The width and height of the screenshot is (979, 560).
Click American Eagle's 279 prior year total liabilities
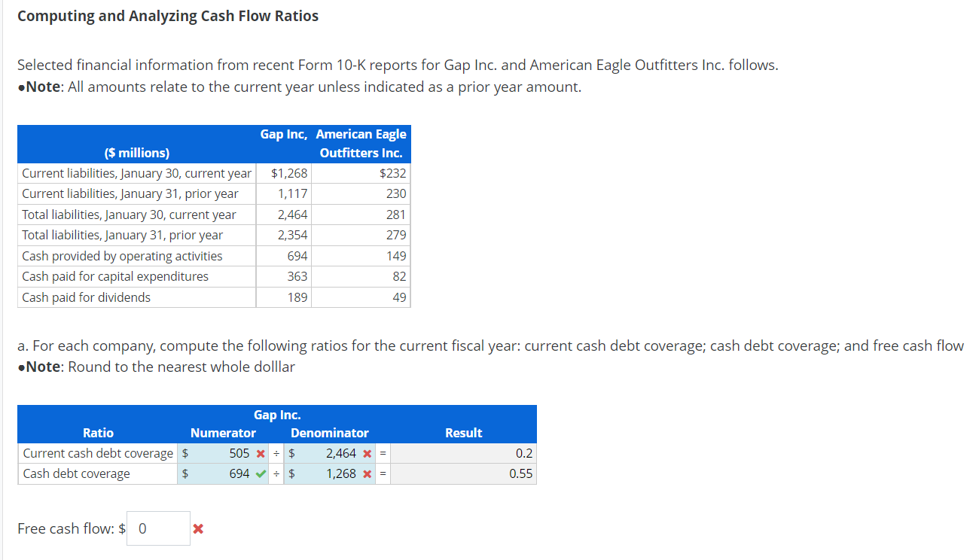point(397,236)
